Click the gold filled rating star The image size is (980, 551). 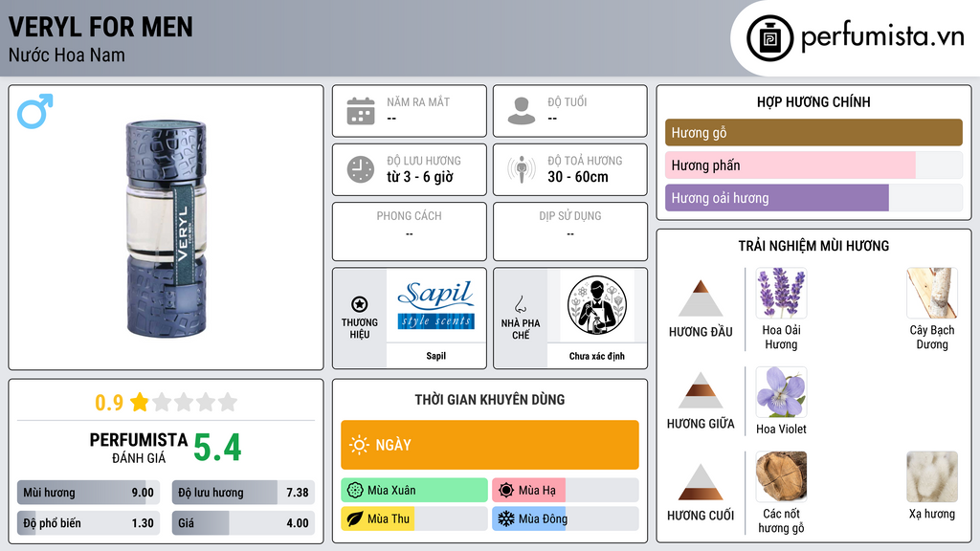(x=140, y=402)
